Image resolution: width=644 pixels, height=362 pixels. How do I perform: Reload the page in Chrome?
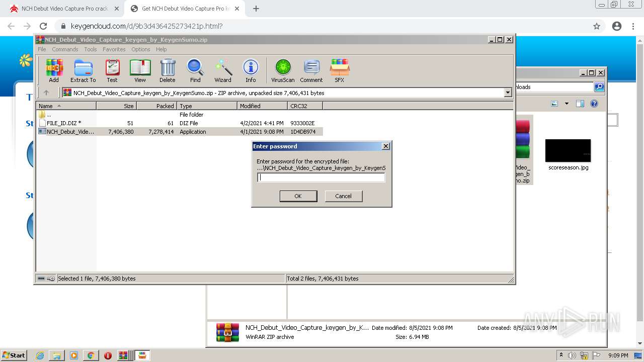point(43,26)
